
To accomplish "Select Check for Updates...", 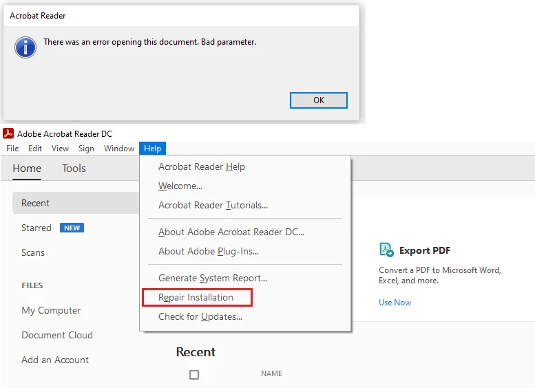I will click(x=245, y=316).
